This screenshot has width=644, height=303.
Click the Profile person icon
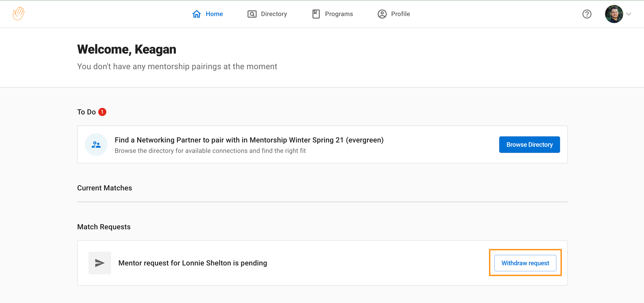[x=382, y=14]
